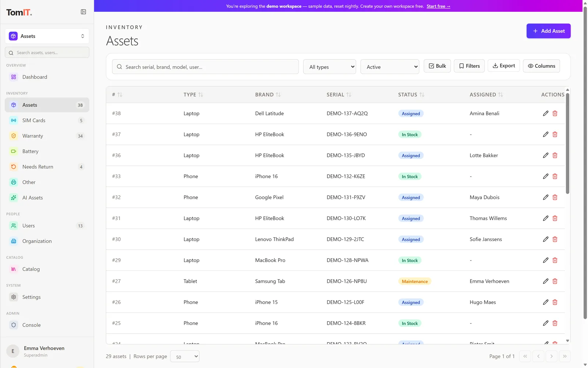Click the Export button
The image size is (588, 368).
pos(504,66)
